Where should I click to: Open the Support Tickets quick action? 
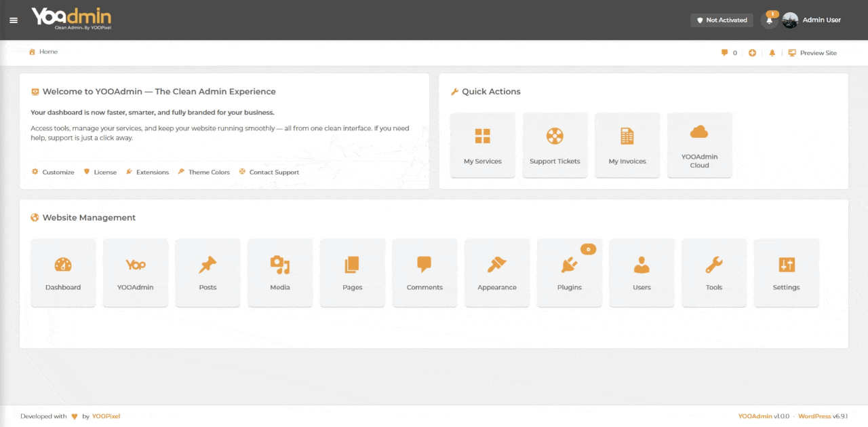[x=555, y=145]
